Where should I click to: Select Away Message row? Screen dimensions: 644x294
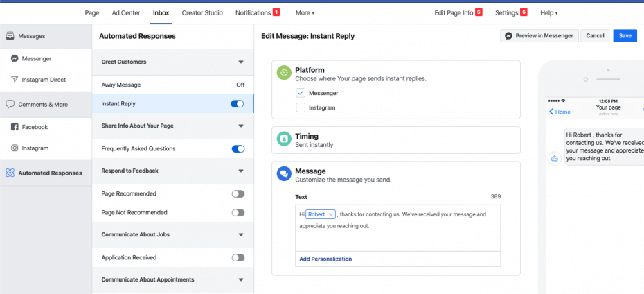tap(172, 85)
